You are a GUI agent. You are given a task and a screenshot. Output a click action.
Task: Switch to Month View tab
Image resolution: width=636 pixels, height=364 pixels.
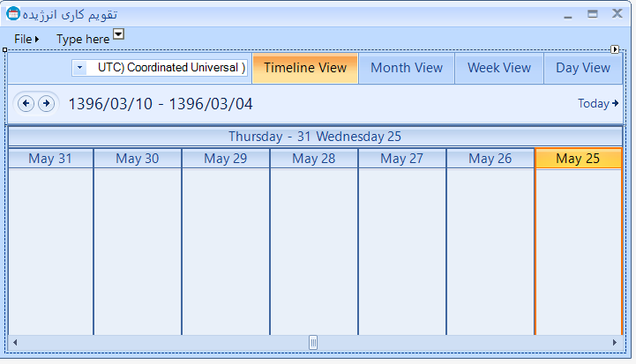(407, 68)
